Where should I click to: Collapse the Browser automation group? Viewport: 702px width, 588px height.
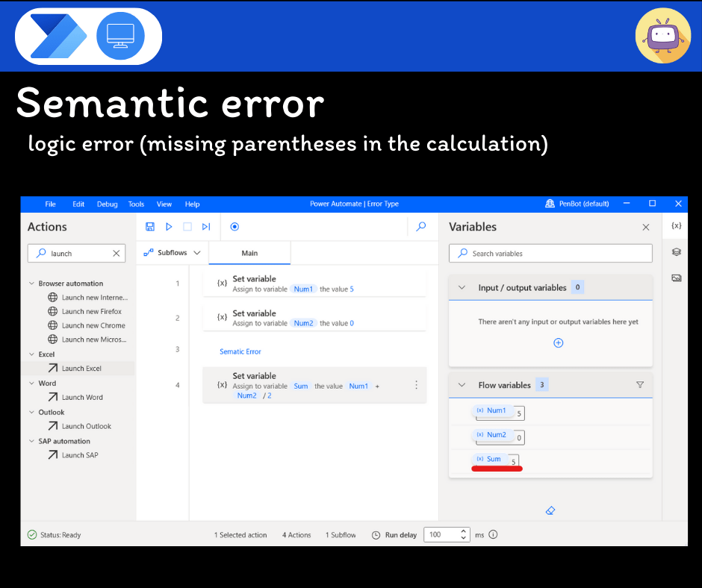point(31,284)
